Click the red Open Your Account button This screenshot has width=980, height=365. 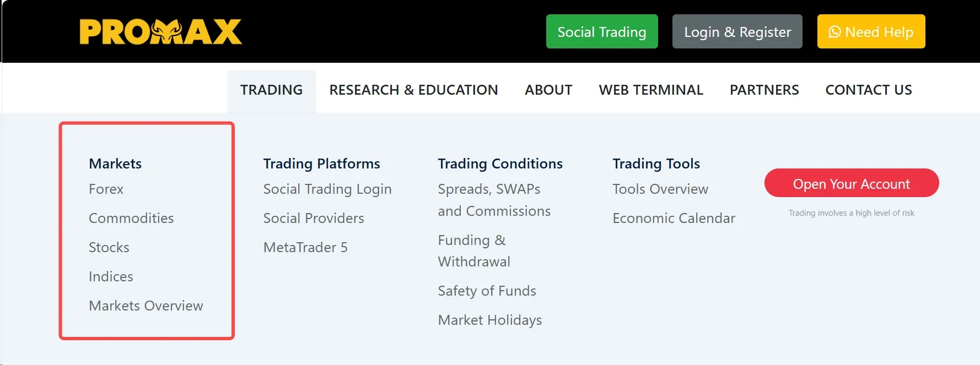coord(852,183)
